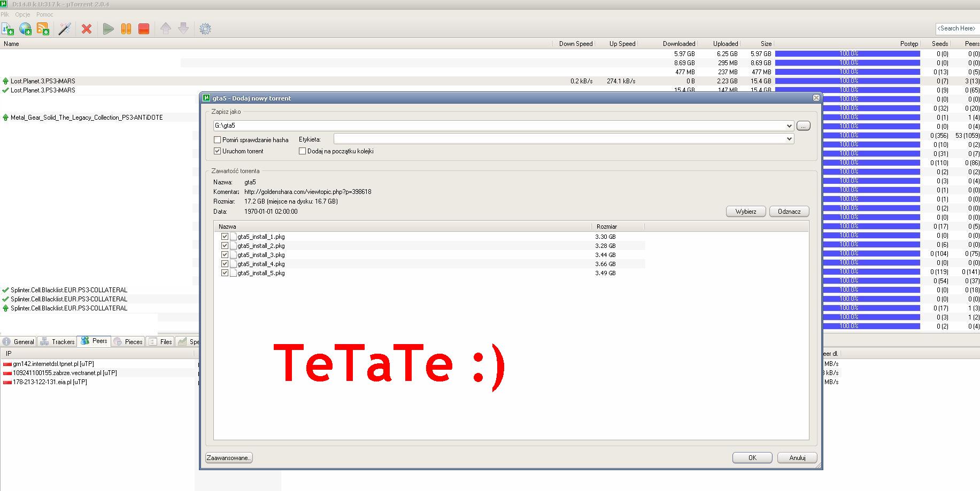This screenshot has width=980, height=491.
Task: Open the Plik menu
Action: click(x=5, y=15)
